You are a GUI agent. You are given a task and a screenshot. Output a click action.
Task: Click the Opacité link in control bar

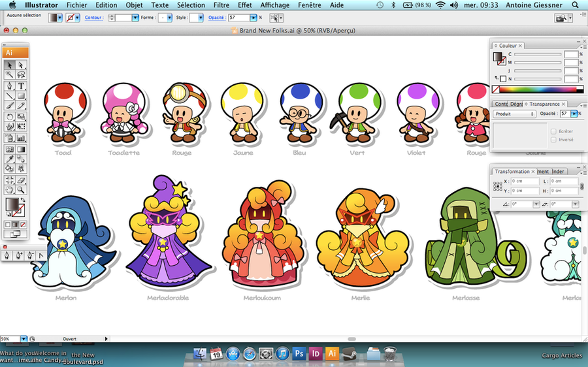(x=216, y=18)
